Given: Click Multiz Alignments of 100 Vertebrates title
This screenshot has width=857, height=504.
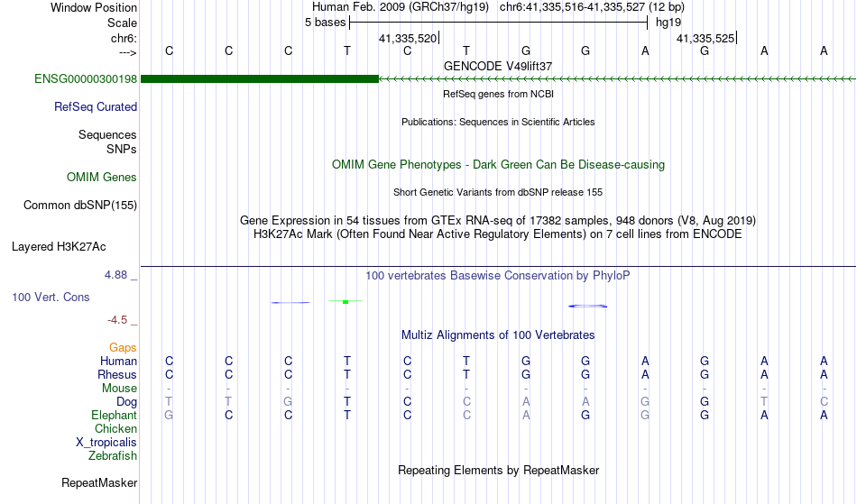Looking at the screenshot, I should 498,334.
